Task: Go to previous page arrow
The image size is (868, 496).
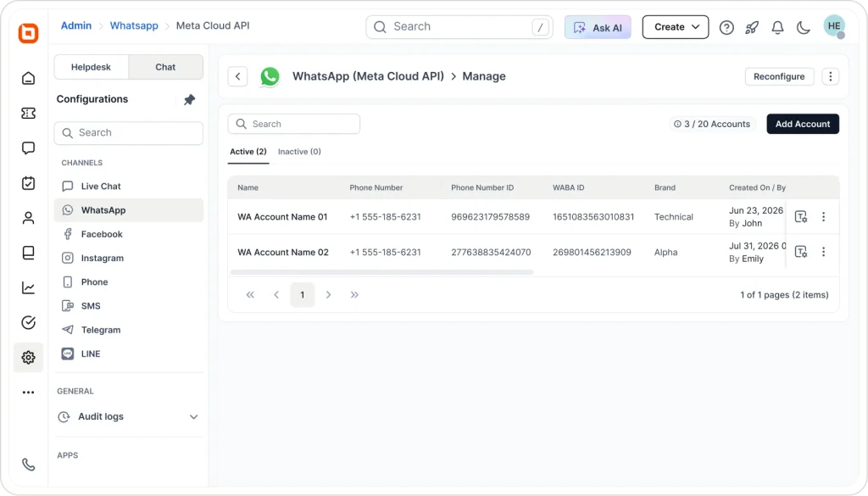Action: pos(276,295)
